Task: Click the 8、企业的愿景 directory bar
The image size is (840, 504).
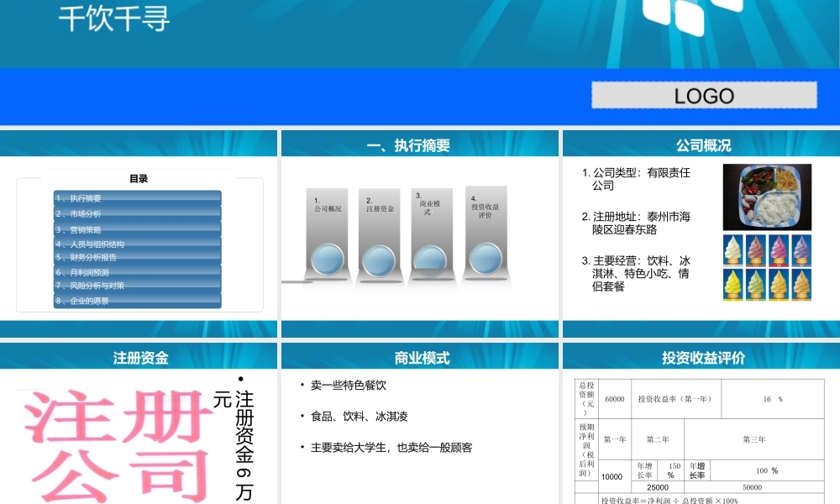Action: coord(137,302)
